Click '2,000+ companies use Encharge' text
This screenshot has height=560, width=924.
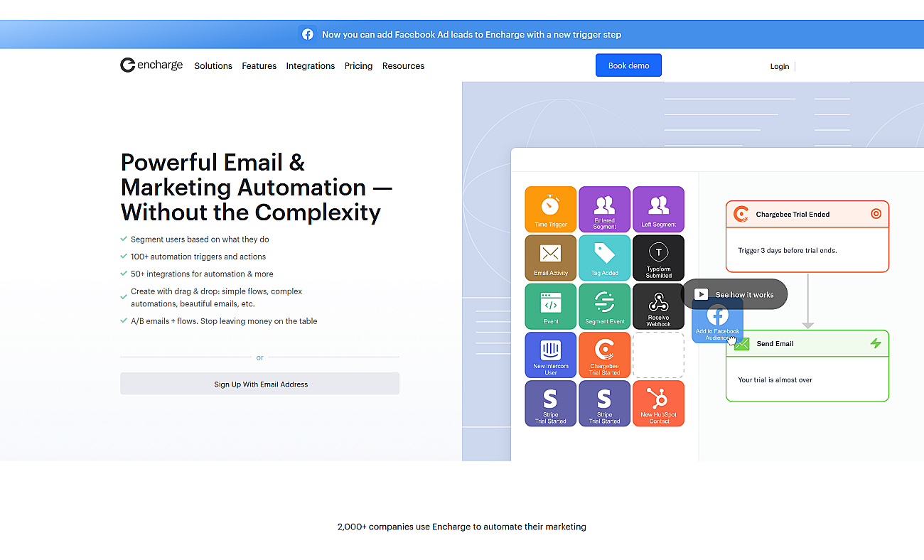click(462, 527)
